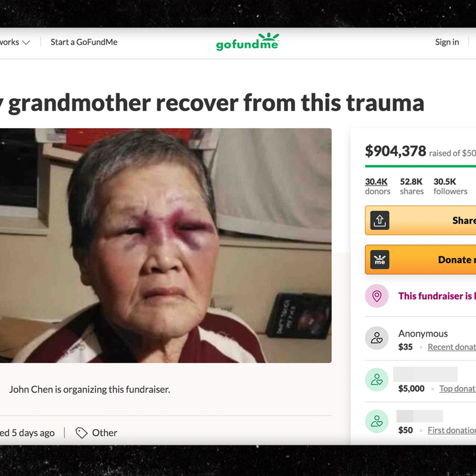Click the purple location pin icon
Image resolution: width=476 pixels, height=476 pixels.
pos(377,296)
